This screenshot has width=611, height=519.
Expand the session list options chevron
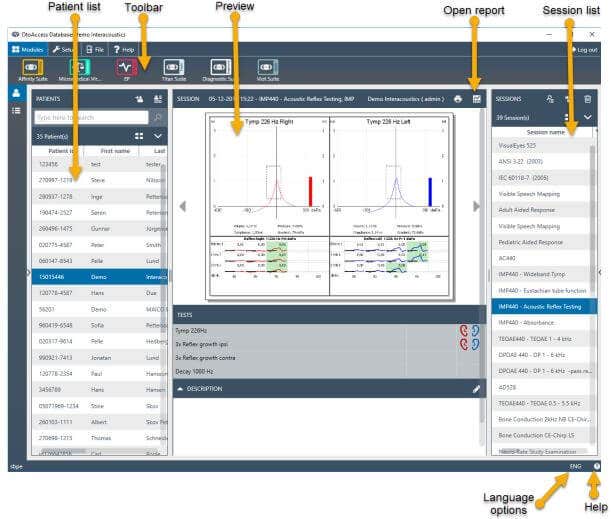tap(588, 117)
